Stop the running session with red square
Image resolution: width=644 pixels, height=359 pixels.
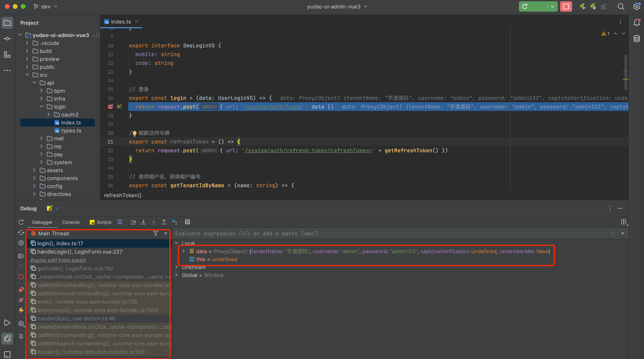coord(566,7)
